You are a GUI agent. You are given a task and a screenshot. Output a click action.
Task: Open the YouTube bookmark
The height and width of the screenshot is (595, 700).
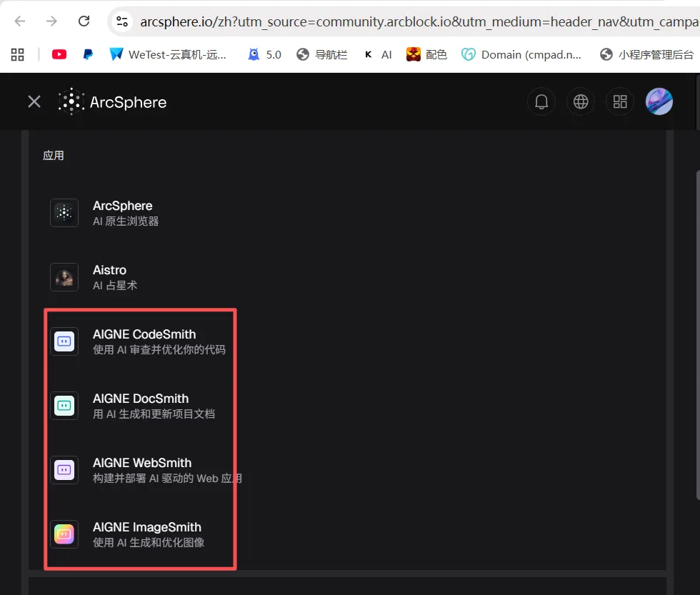(x=59, y=54)
